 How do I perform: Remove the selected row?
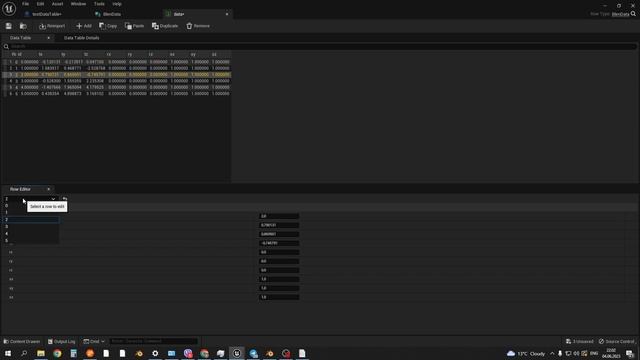(x=198, y=26)
